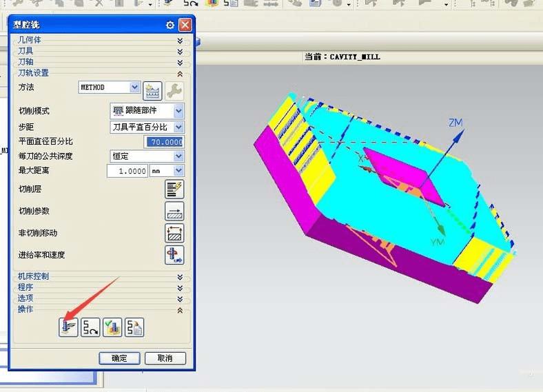
Task: Open the 切削参数 cutting parameters dialog
Action: (x=174, y=212)
